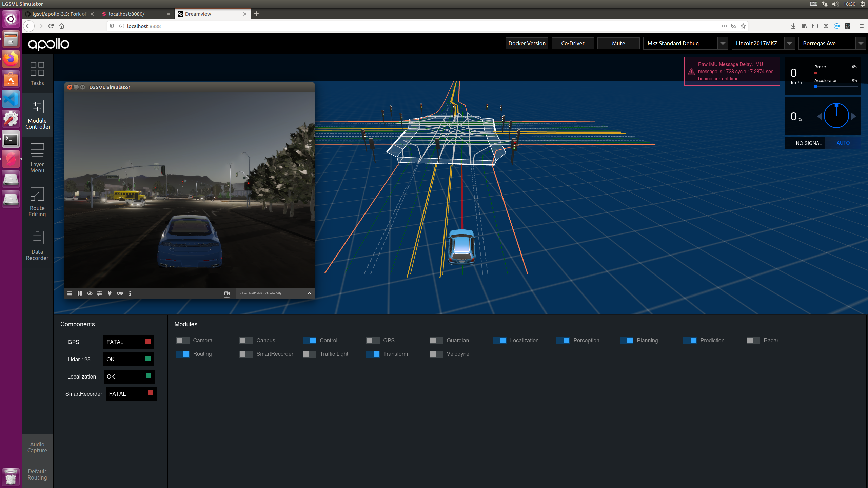Open the Module Controller panel in Dreamview
This screenshot has height=488, width=868.
point(37,114)
